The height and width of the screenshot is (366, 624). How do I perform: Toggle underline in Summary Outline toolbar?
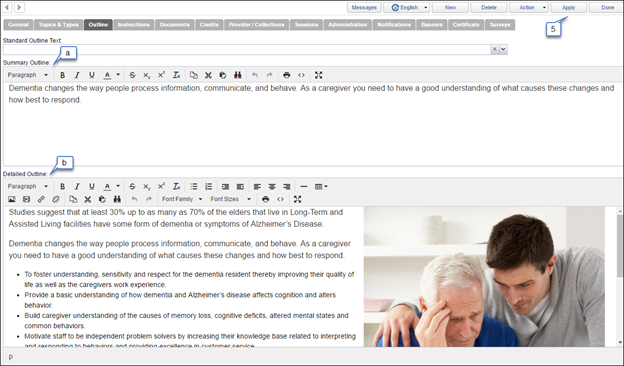click(x=92, y=75)
